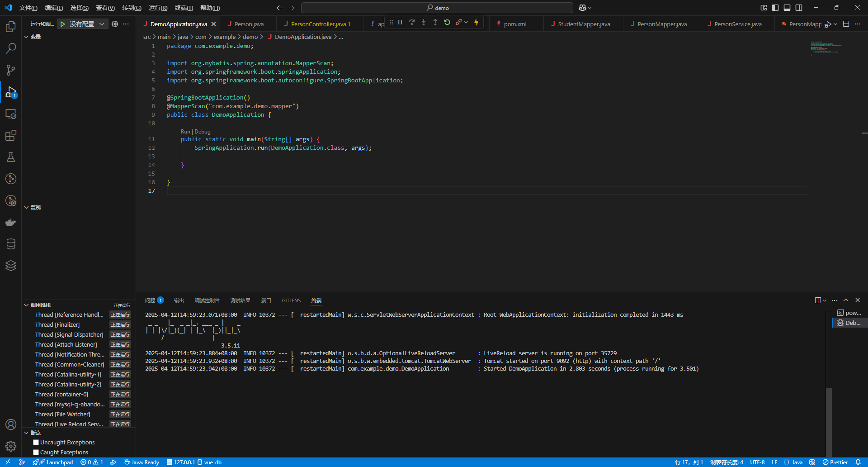Collapse the 调用堆栈 section
The height and width of the screenshot is (467, 868).
click(x=26, y=305)
